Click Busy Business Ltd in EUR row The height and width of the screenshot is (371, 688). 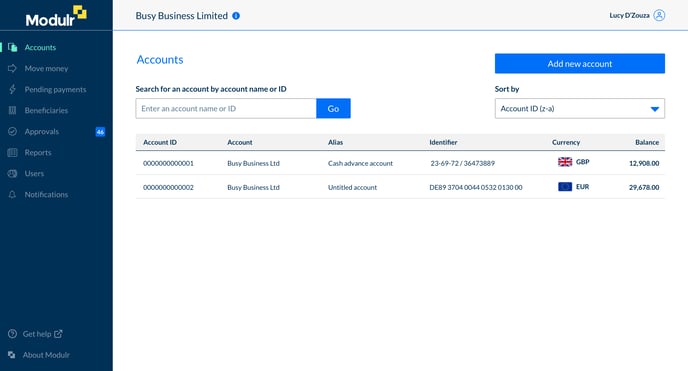pyautogui.click(x=253, y=187)
